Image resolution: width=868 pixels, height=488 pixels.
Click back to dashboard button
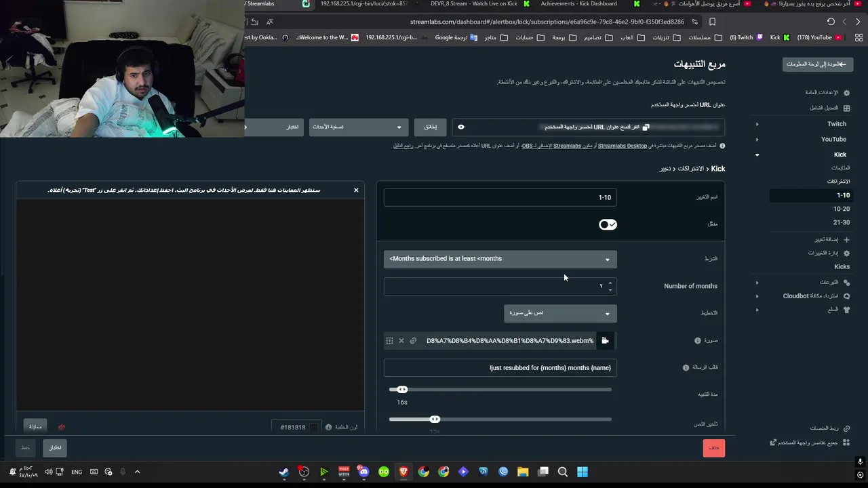click(818, 64)
